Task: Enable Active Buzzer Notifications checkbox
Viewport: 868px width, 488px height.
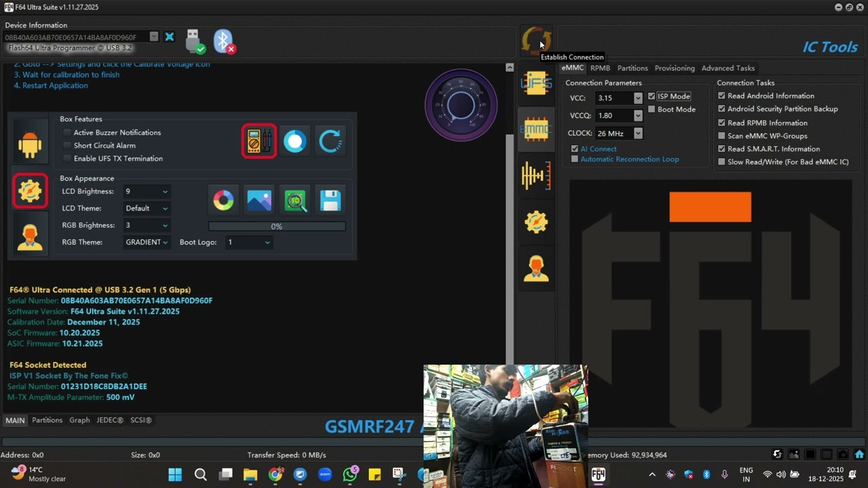Action: [x=67, y=133]
